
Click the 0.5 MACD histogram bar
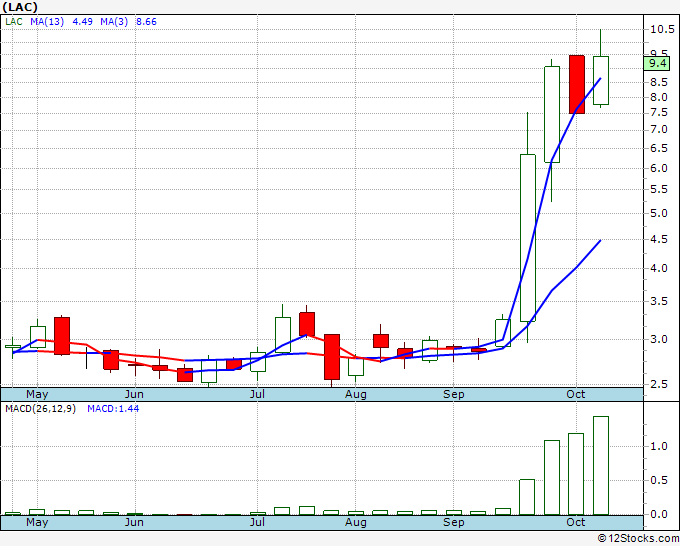click(527, 497)
